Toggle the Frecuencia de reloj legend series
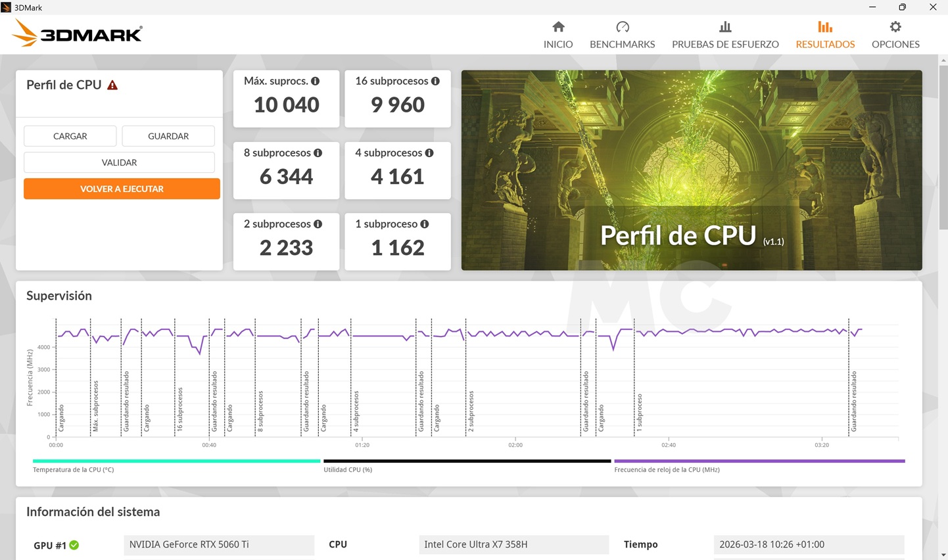Viewport: 948px width, 560px height. coord(667,469)
